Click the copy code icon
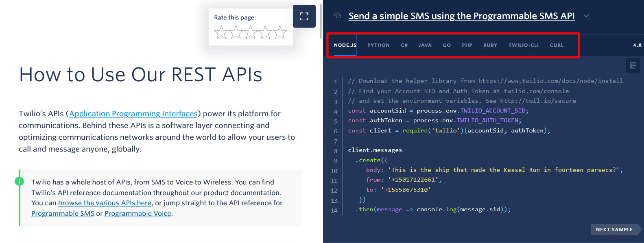 point(633,65)
